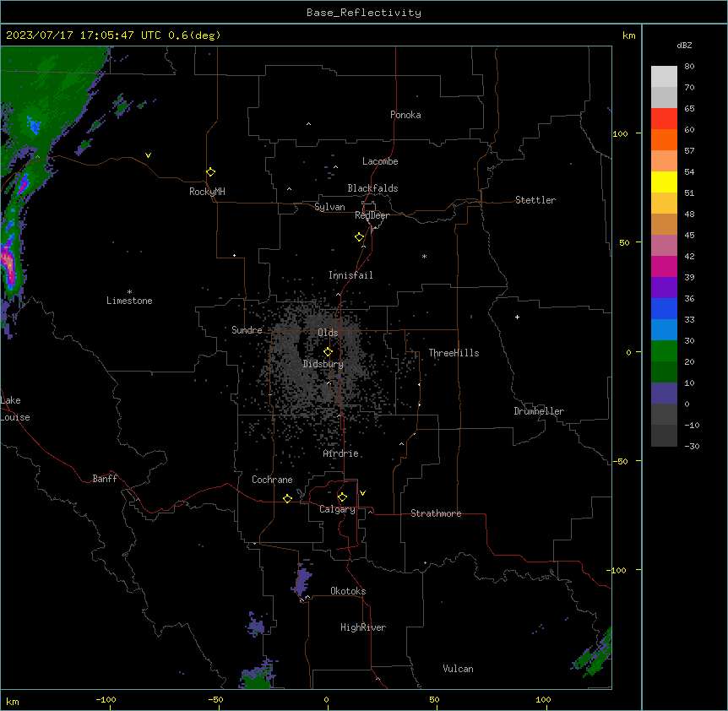Select the Stettler label

pyautogui.click(x=535, y=200)
